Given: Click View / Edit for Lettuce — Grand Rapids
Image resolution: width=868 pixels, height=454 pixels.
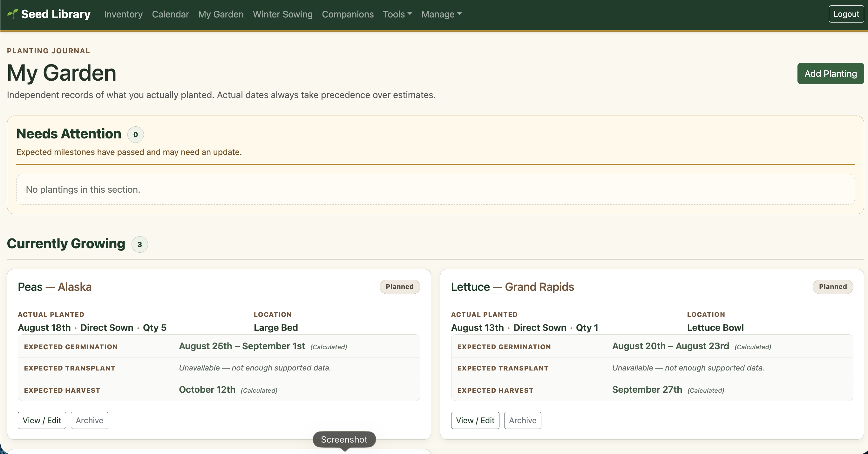Looking at the screenshot, I should point(475,420).
